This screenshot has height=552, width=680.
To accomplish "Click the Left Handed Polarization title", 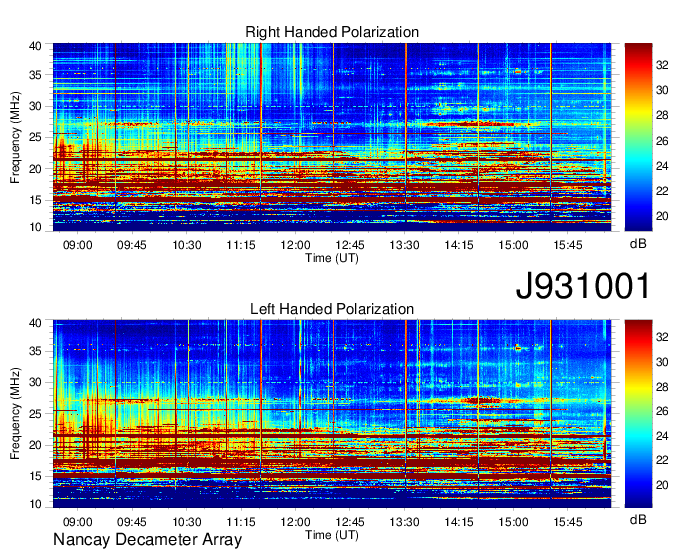I will (x=332, y=309).
